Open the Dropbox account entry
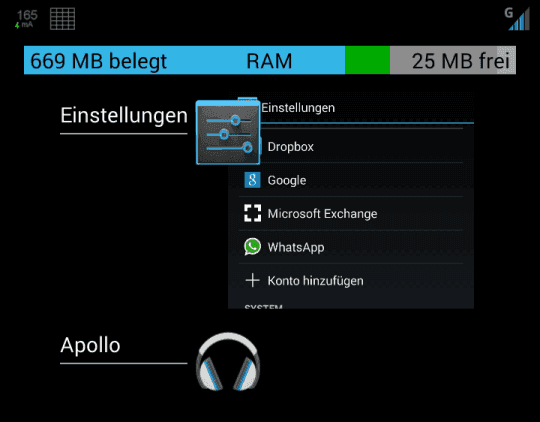 pos(351,146)
